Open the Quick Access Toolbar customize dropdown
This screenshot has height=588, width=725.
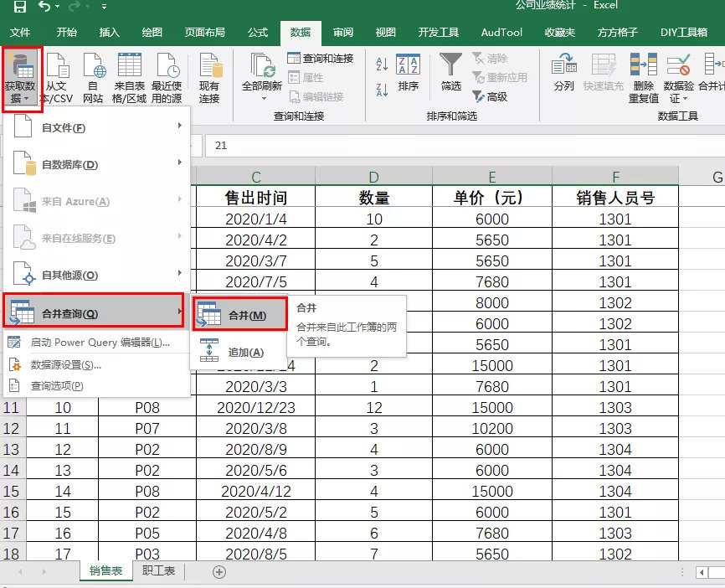click(x=104, y=7)
